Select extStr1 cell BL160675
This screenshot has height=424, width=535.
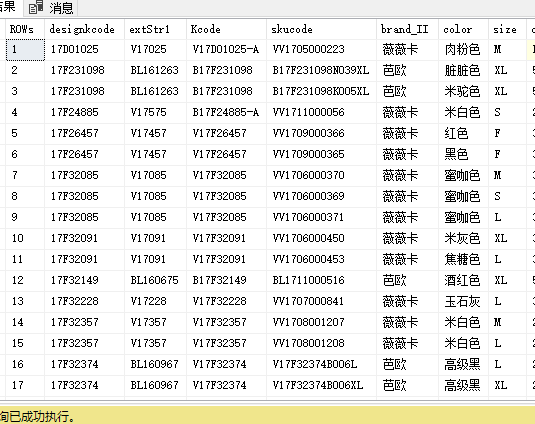pos(156,280)
